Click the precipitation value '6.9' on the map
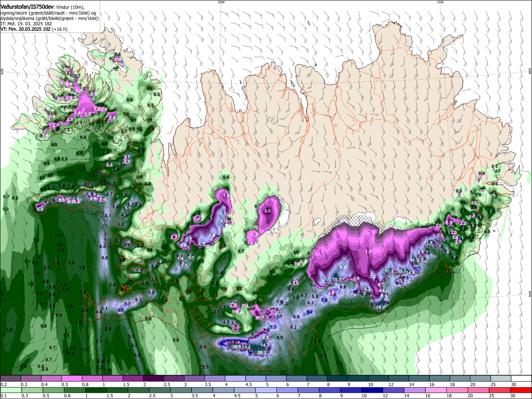 [x=296, y=317]
